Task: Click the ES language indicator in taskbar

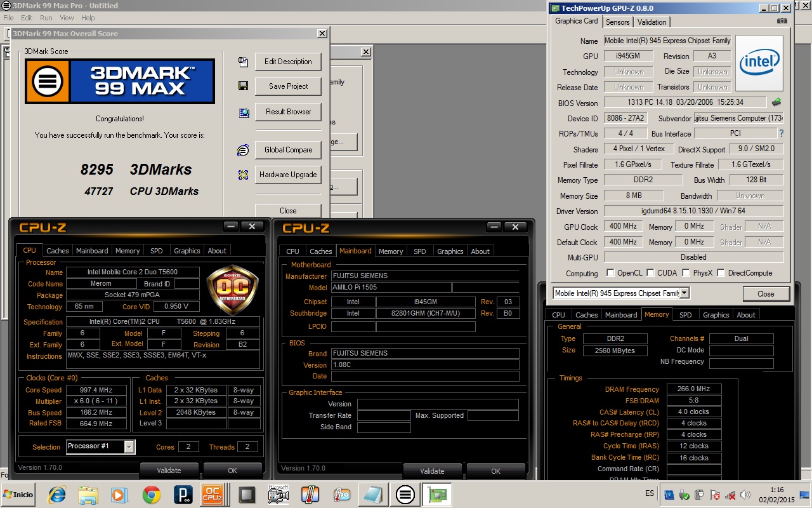Action: point(650,493)
